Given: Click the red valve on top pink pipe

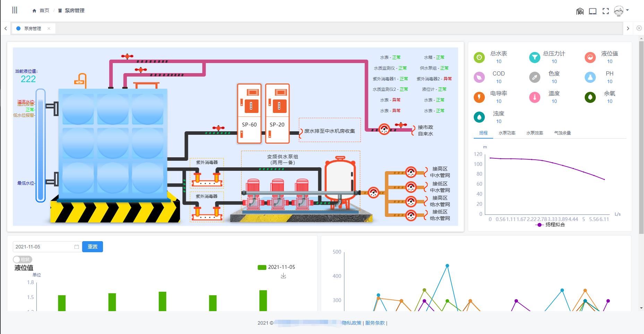Looking at the screenshot, I should (x=127, y=56).
